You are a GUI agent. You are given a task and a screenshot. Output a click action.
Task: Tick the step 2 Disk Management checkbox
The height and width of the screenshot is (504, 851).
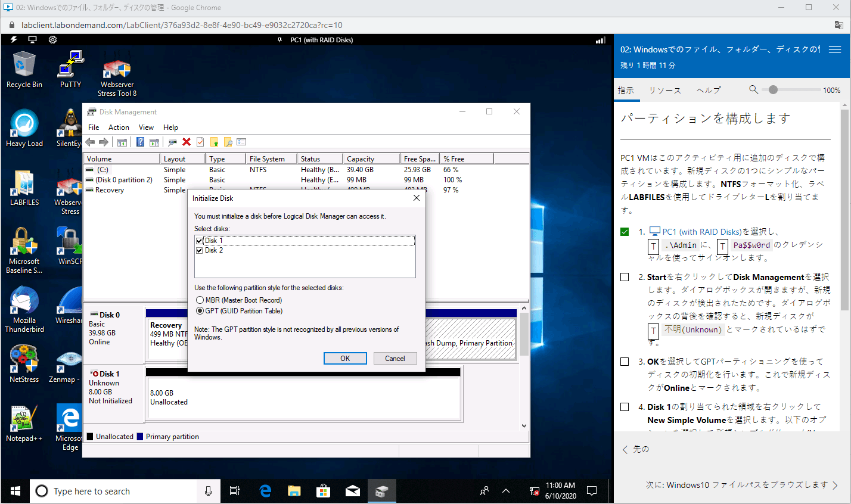625,277
